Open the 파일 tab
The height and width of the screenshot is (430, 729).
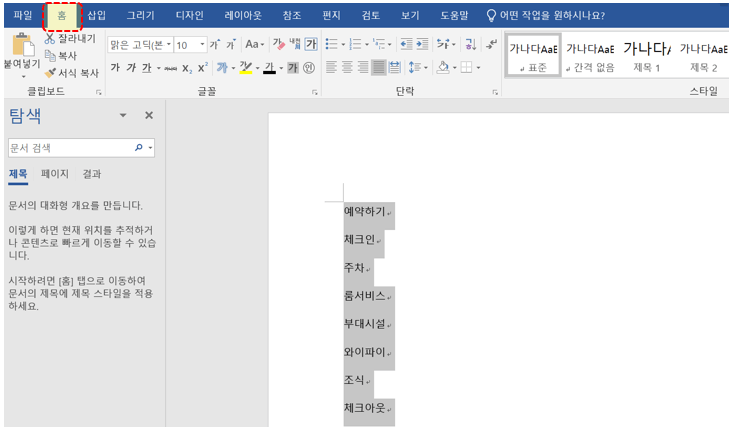click(23, 15)
